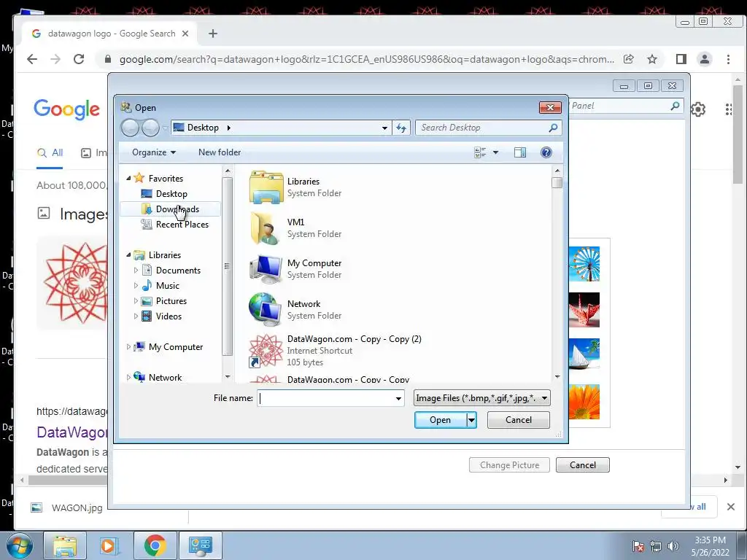Toggle the preview pane icon
This screenshot has width=747, height=560.
[519, 152]
